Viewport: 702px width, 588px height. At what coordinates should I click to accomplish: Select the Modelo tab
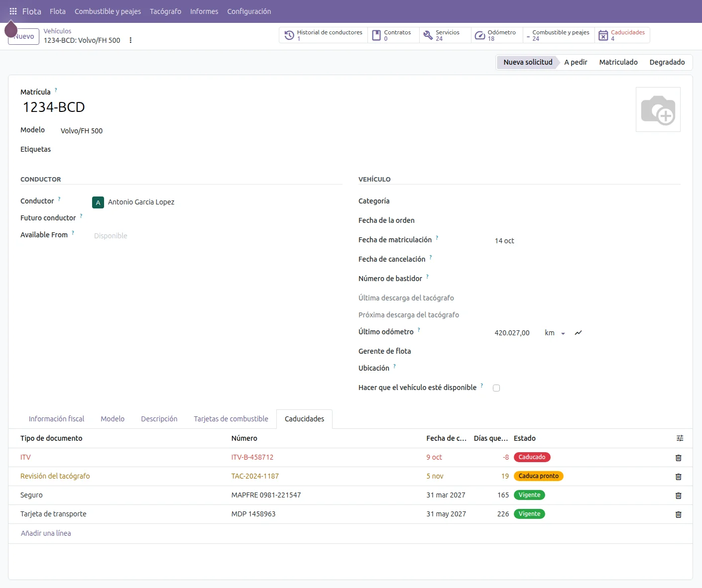(x=113, y=419)
